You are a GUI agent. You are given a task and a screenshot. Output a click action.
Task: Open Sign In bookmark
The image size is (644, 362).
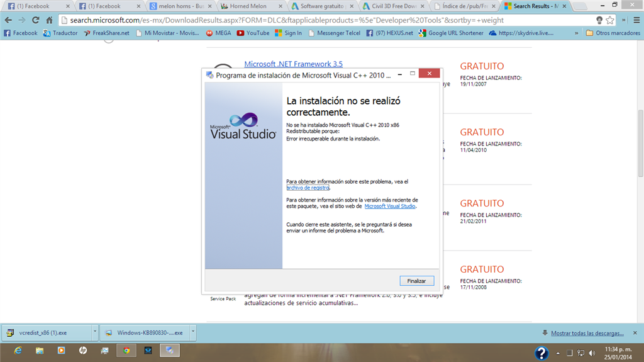pyautogui.click(x=288, y=33)
